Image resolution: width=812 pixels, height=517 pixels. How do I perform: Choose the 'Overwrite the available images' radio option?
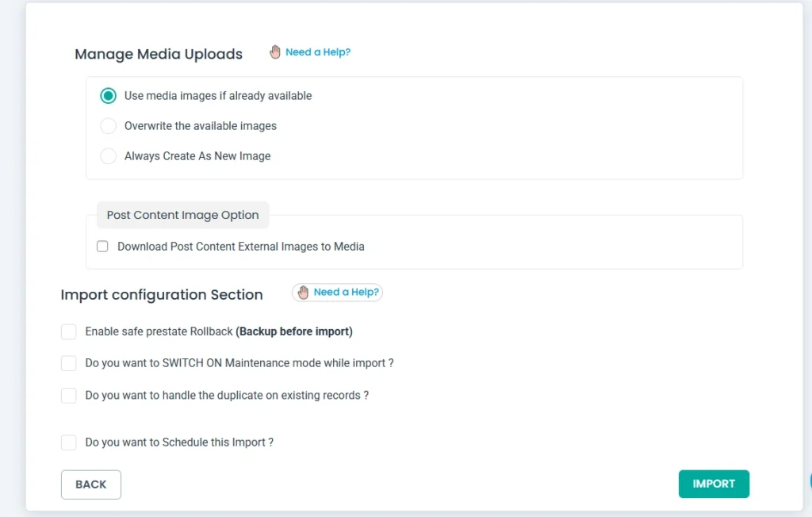[109, 126]
